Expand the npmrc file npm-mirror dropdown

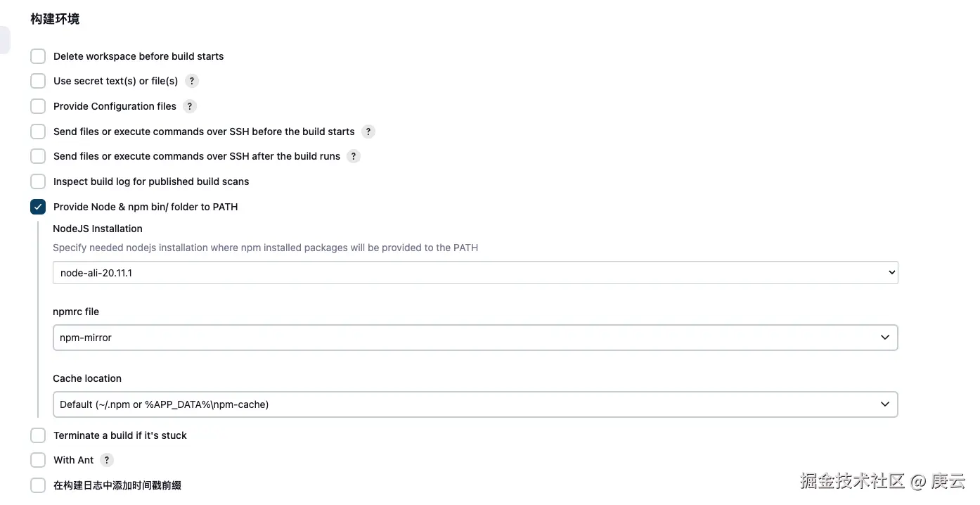475,338
